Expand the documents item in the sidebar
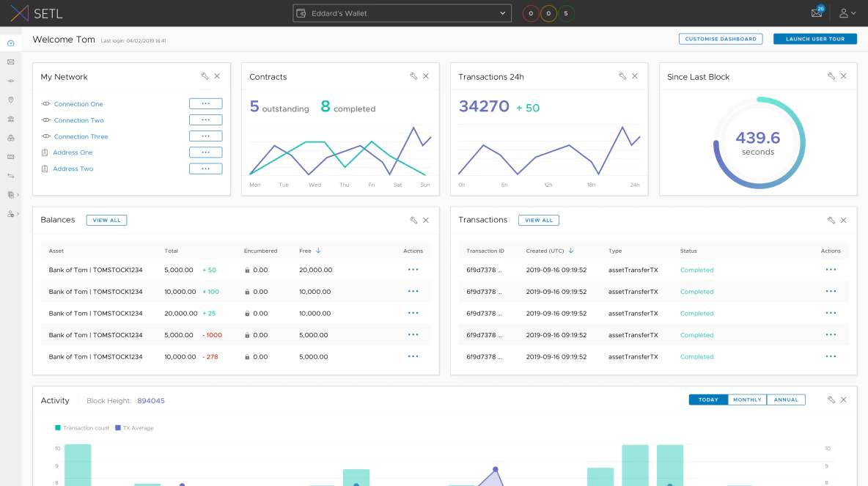This screenshot has height=486, width=868. click(x=10, y=195)
